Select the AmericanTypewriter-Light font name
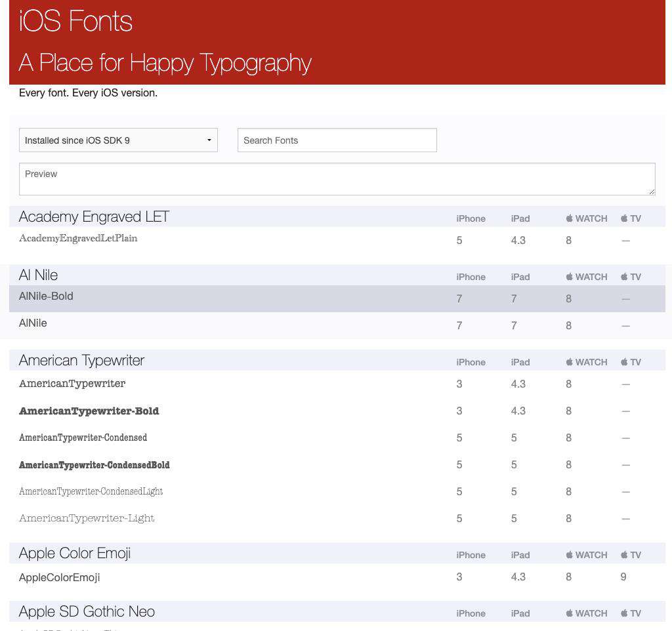Screen dimensions: 672x631 tap(87, 518)
